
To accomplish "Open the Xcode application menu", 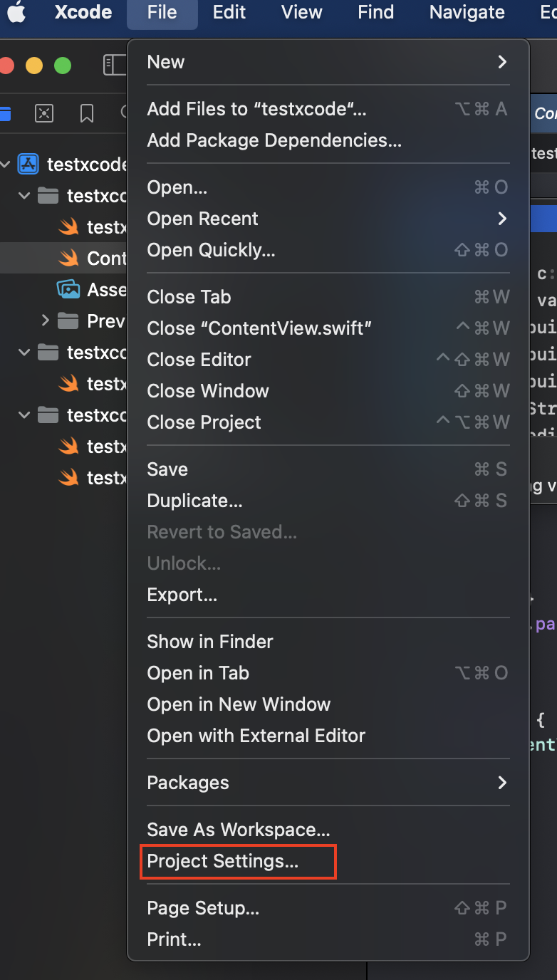I will click(x=83, y=12).
